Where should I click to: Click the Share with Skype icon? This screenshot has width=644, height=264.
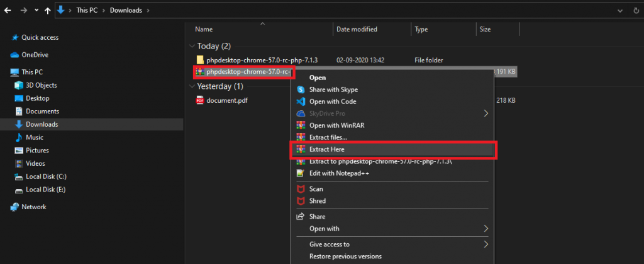tap(300, 89)
